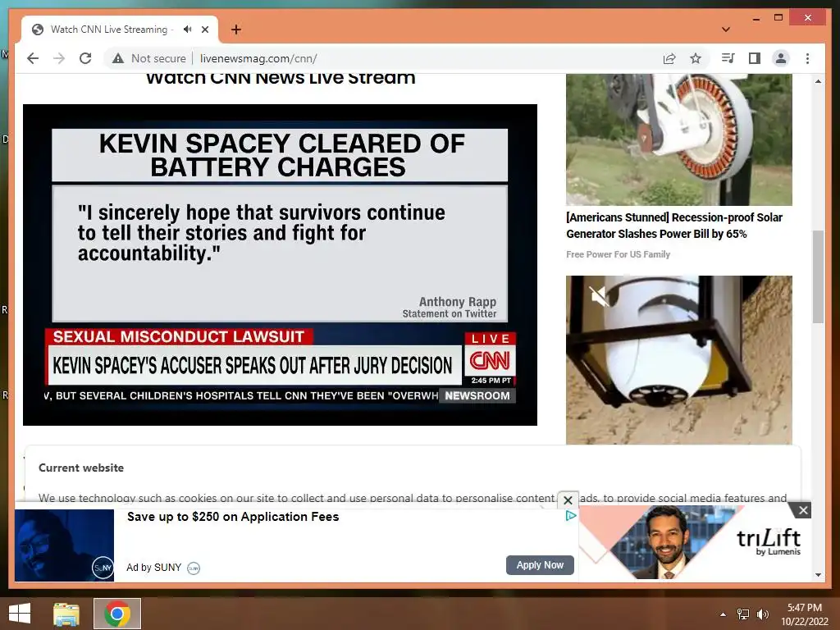Mute the tab via its speaker icon
Viewport: 840px width, 630px height.
pyautogui.click(x=187, y=30)
